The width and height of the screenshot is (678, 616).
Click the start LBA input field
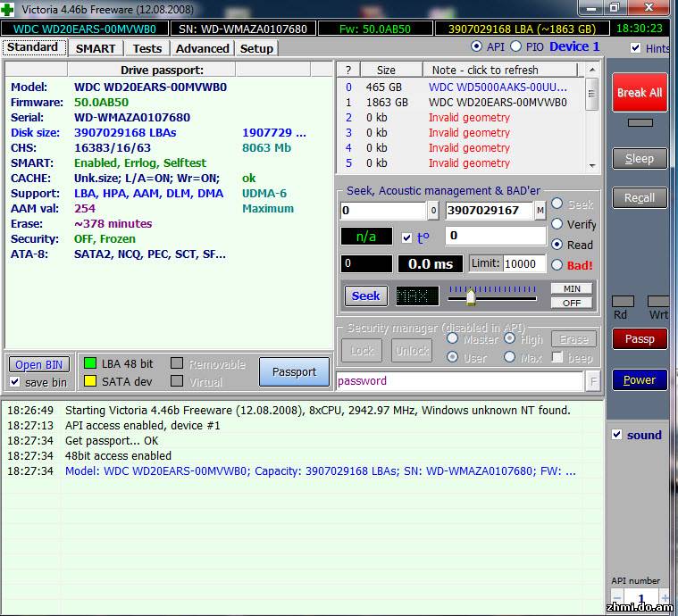pyautogui.click(x=383, y=211)
